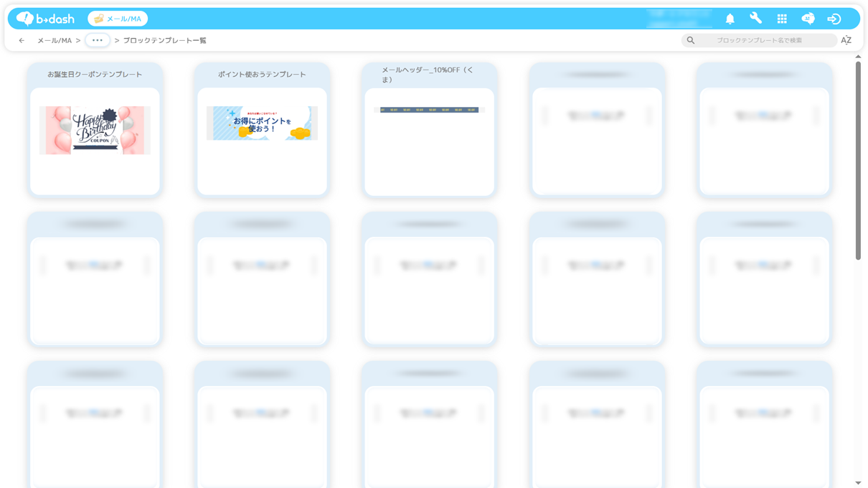The width and height of the screenshot is (868, 488).
Task: Click ブロックテンプレート一覧 breadcrumb text
Action: [x=164, y=41]
